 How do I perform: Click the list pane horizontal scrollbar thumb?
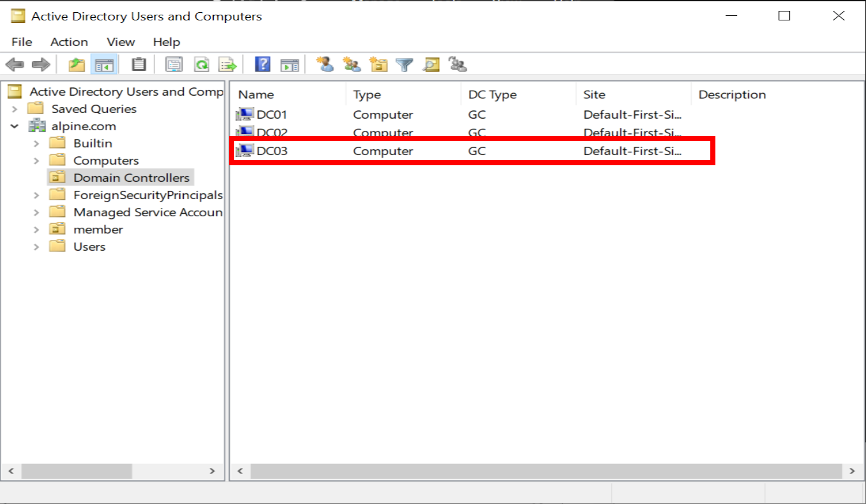tap(546, 471)
